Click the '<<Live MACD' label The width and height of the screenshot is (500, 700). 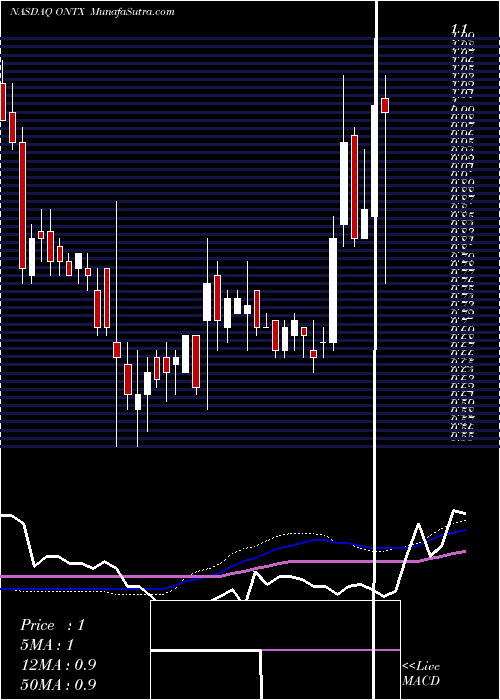421,674
